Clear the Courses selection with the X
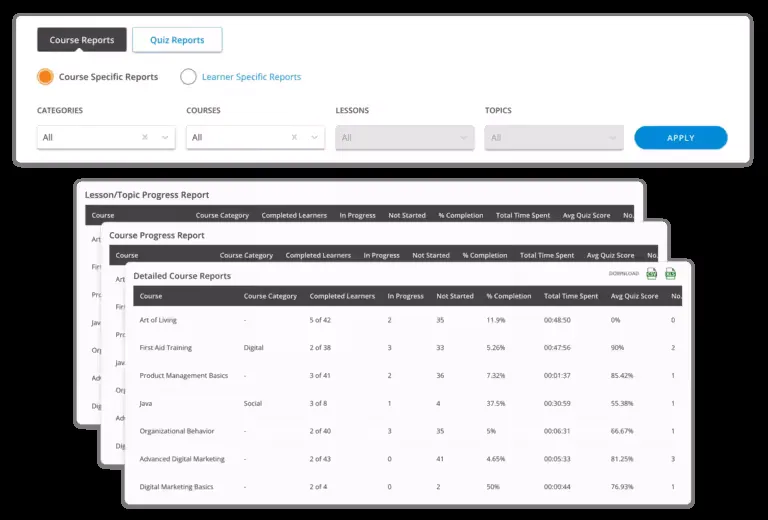768x520 pixels. click(x=294, y=137)
